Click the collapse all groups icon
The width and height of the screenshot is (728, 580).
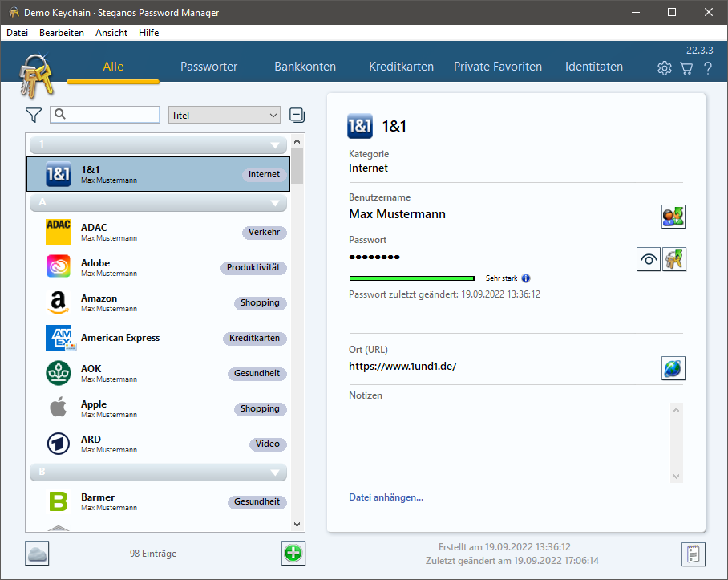tap(297, 115)
